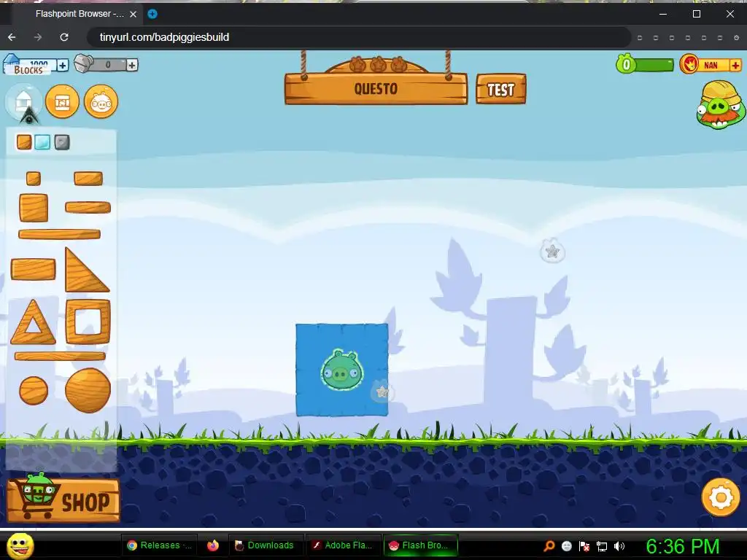Click the 6:36 PM clock

click(682, 546)
